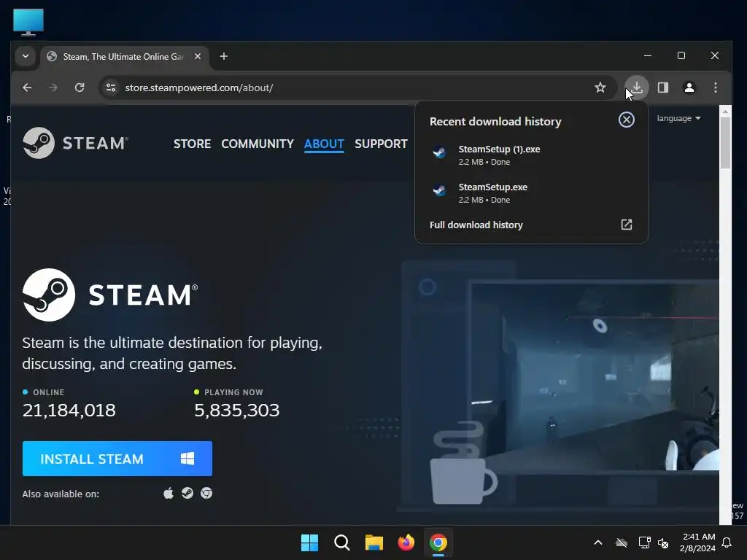Click the OneDrive cloud tray icon

622,542
